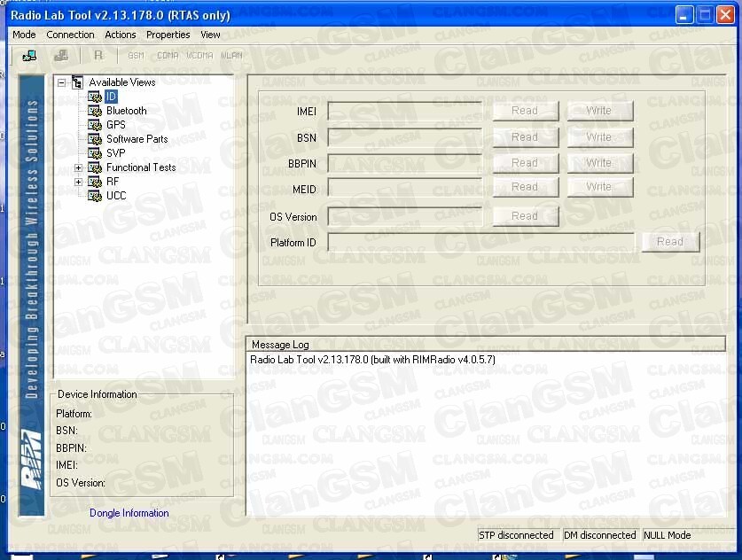Expand the RF tree node

coord(79,183)
